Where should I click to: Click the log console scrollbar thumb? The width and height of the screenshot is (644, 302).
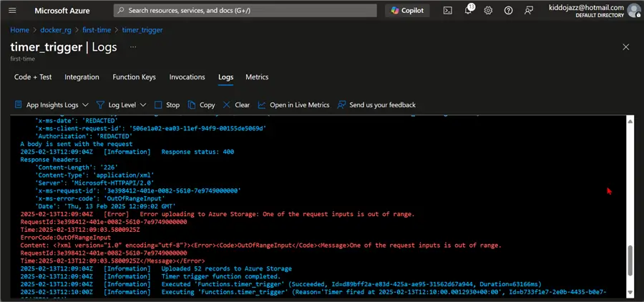coord(631,260)
